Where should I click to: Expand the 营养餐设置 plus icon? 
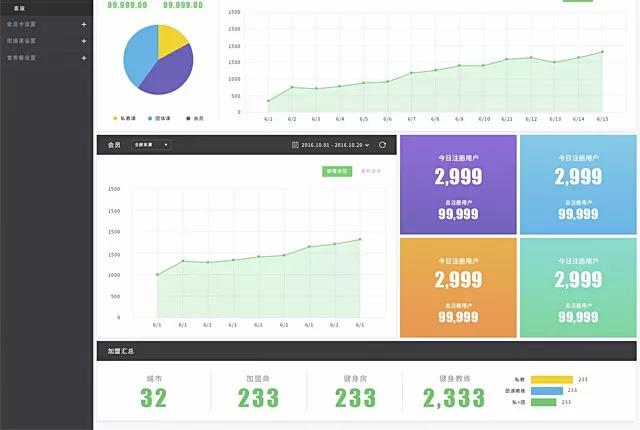[84, 57]
